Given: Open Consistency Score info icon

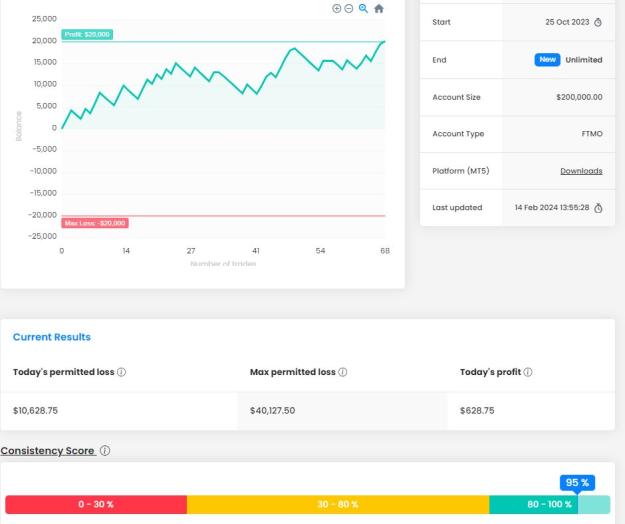Looking at the screenshot, I should point(105,451).
